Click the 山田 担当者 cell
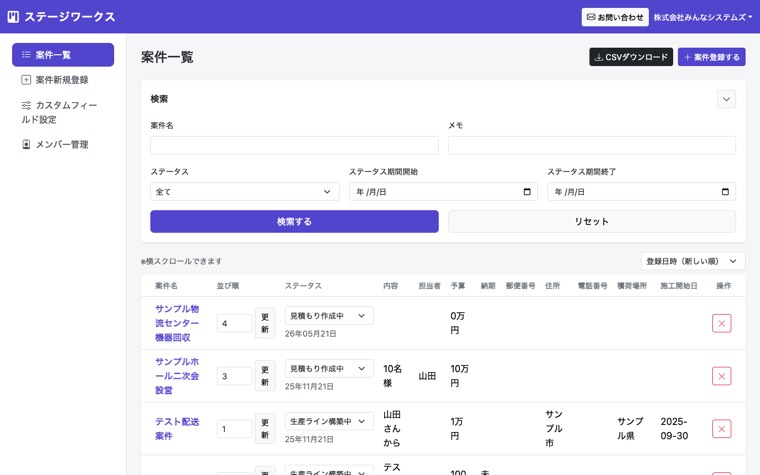The width and height of the screenshot is (760, 475). click(427, 376)
